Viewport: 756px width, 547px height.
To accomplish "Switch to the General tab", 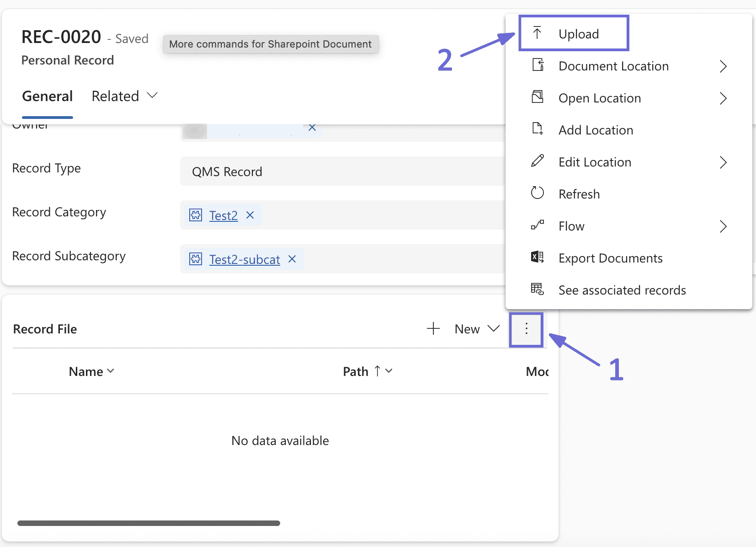I will [x=48, y=97].
